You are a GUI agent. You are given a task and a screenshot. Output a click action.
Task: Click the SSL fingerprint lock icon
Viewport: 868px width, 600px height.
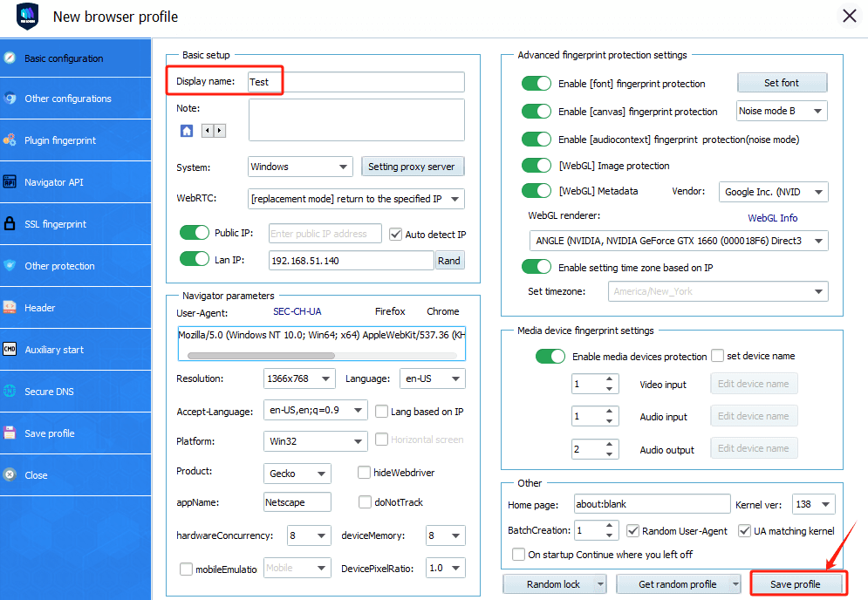coord(10,224)
